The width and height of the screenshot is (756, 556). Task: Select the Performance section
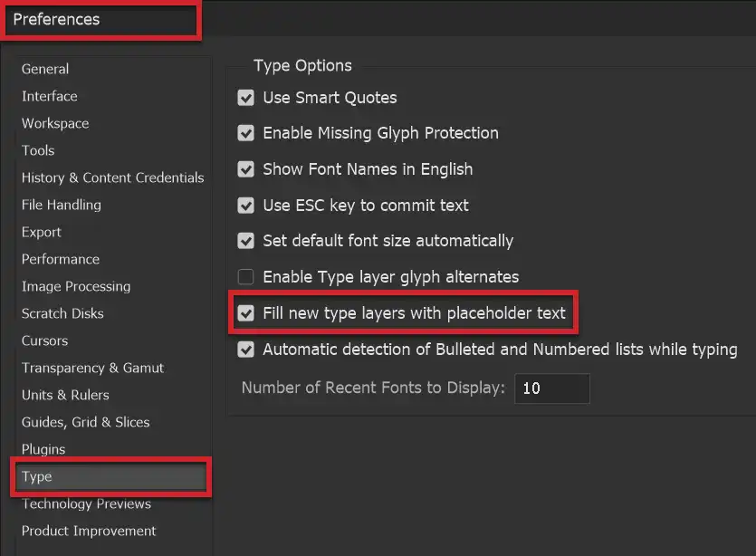click(60, 259)
